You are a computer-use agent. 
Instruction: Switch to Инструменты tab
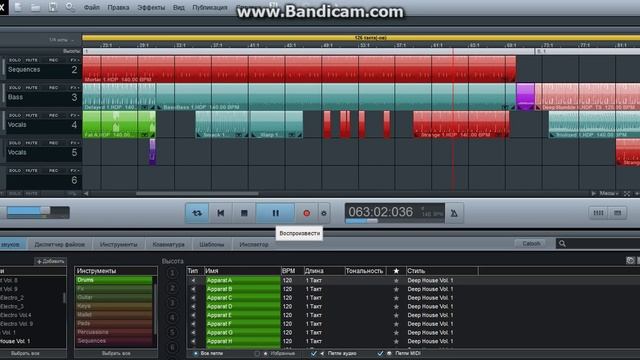click(x=118, y=244)
